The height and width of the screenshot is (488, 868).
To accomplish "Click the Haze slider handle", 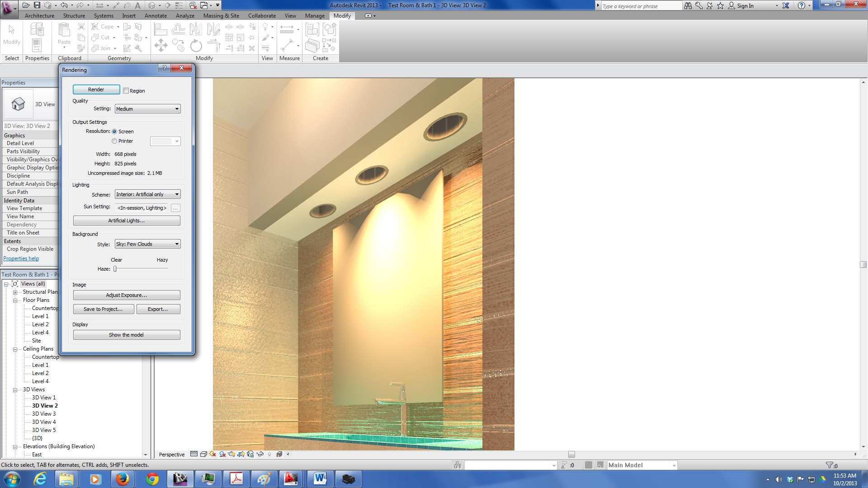I will [115, 269].
